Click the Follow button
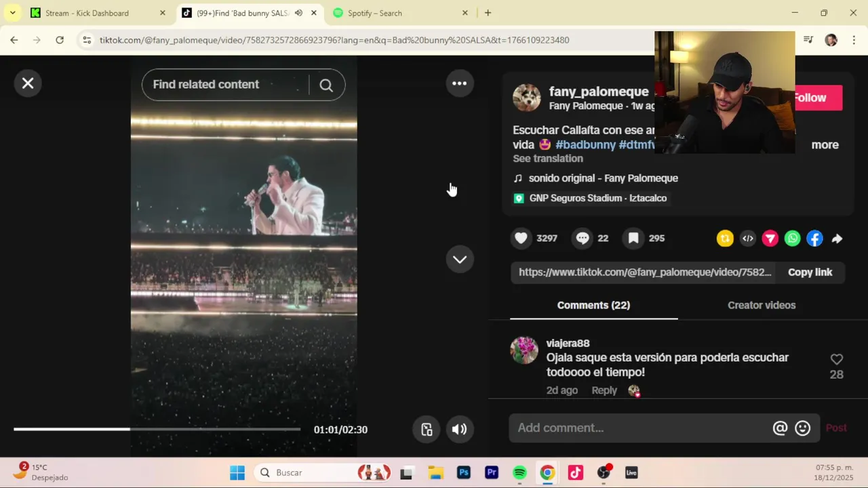 (x=818, y=98)
